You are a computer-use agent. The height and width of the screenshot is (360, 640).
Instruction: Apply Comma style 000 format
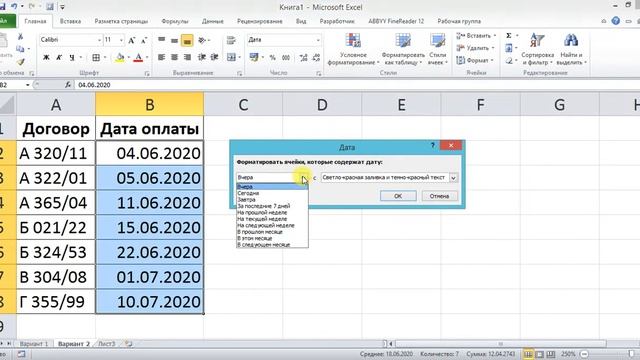[286, 58]
